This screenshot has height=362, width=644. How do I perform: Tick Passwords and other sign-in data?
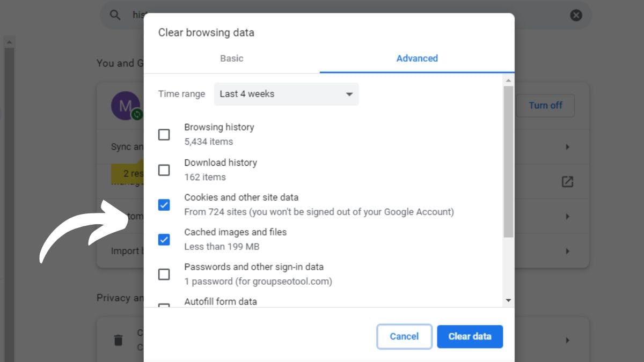point(164,275)
